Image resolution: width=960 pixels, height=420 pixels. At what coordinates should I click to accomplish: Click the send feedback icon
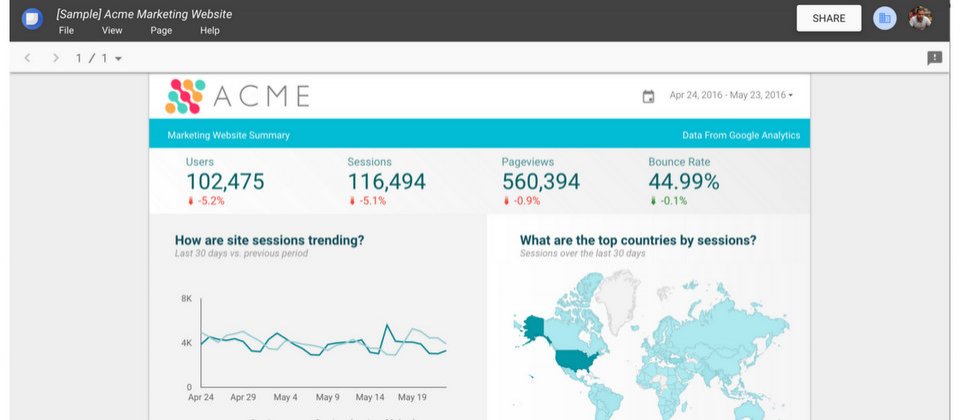[x=934, y=58]
